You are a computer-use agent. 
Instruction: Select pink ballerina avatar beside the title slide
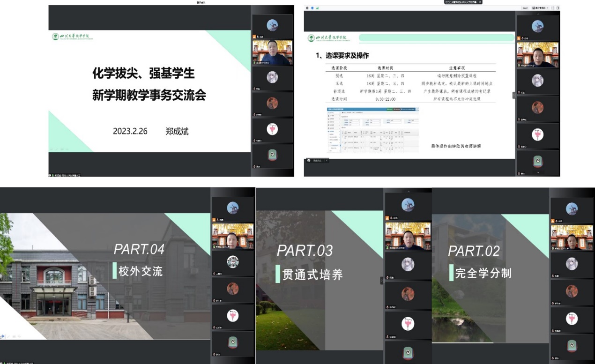[272, 129]
